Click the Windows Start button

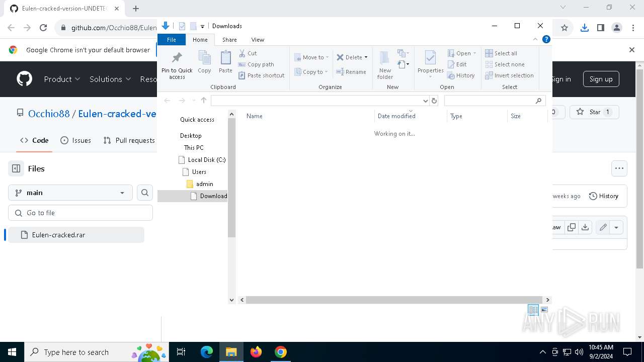click(12, 352)
